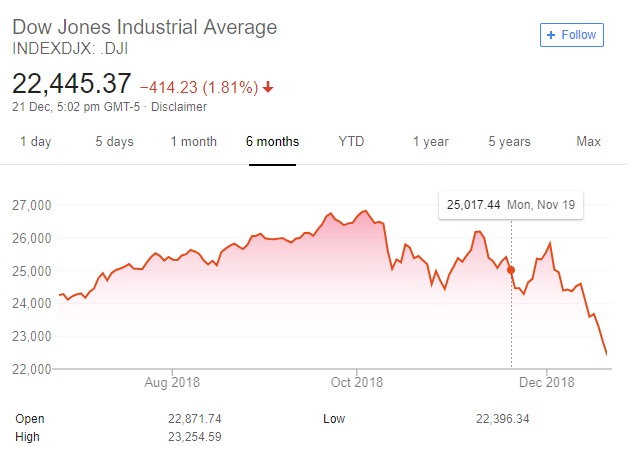Select the 1 day tab
Screen dimensions: 632x459
tap(35, 142)
